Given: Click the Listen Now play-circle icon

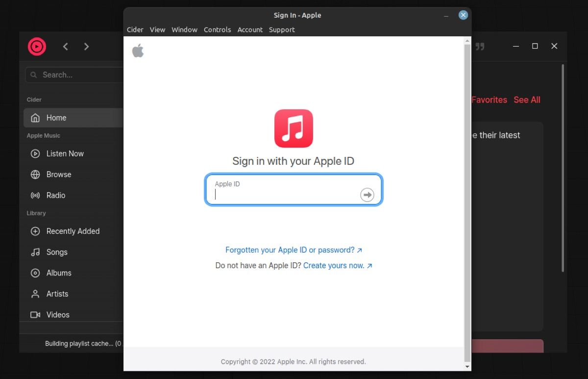Looking at the screenshot, I should click(35, 153).
